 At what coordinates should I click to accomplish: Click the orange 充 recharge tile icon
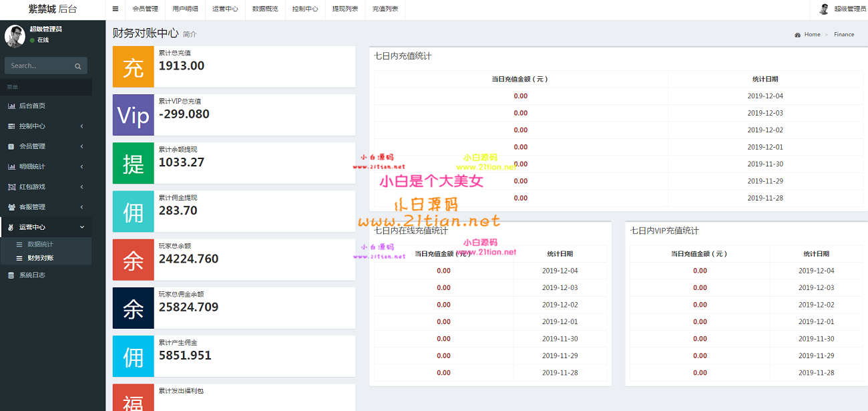pyautogui.click(x=134, y=67)
